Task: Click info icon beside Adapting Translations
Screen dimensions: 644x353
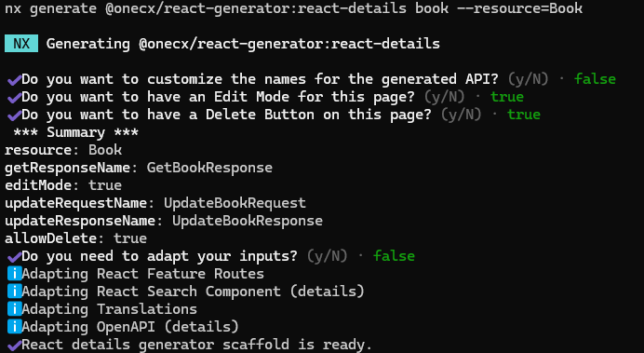Action: [x=14, y=309]
